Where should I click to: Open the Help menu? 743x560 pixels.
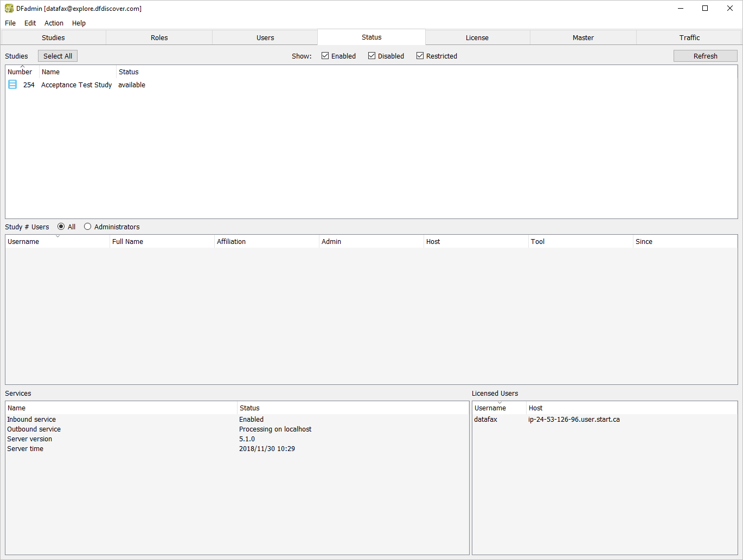click(x=79, y=23)
